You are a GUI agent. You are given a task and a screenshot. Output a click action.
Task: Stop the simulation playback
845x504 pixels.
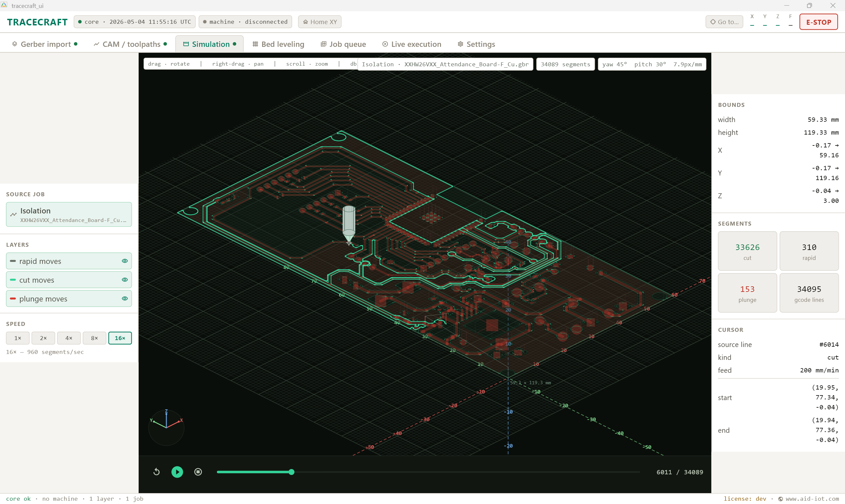(198, 472)
